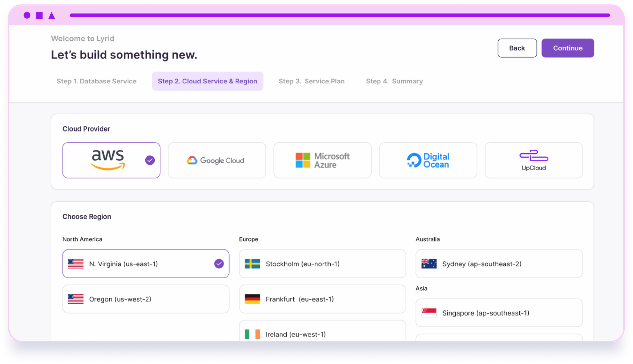Image resolution: width=633 pixels, height=364 pixels.
Task: Go to Step 3. Service Plan tab
Action: point(312,81)
